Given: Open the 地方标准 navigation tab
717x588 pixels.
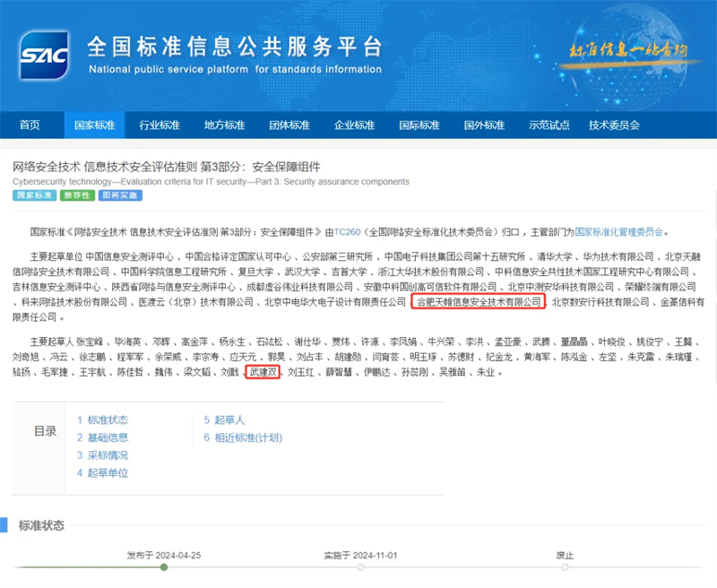Looking at the screenshot, I should point(224,125).
